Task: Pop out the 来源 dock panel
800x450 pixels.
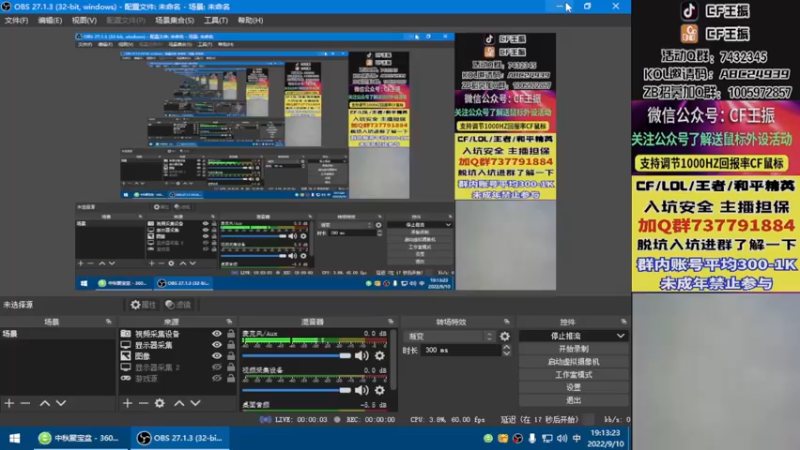Action: (x=229, y=321)
